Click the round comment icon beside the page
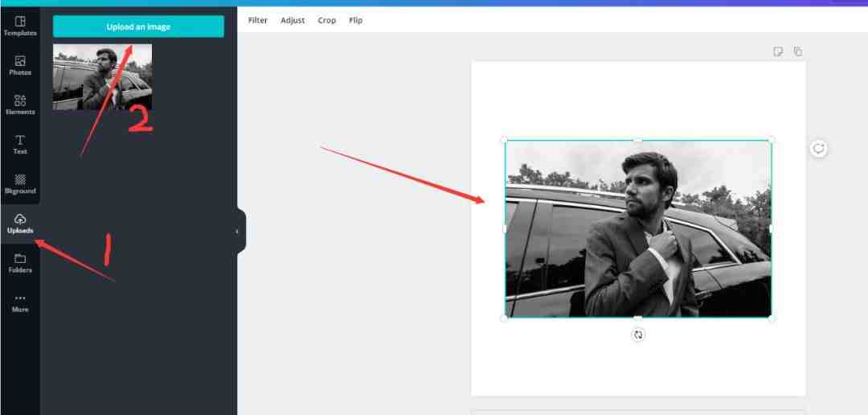Viewport: 868px width, 415px height. 818,148
